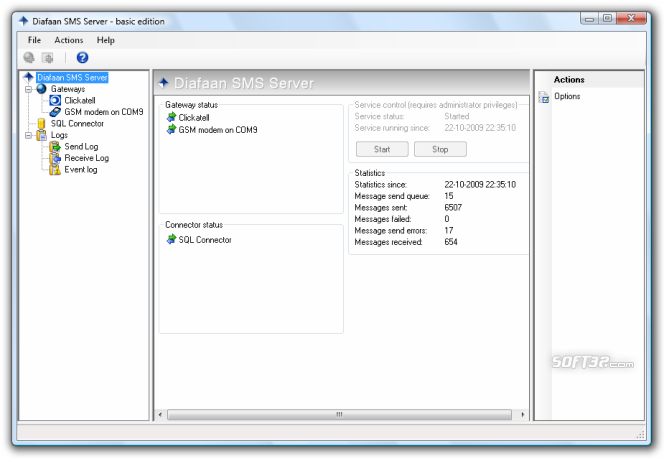
Task: Click the horizontal scrollbar thumb
Action: click(x=339, y=415)
